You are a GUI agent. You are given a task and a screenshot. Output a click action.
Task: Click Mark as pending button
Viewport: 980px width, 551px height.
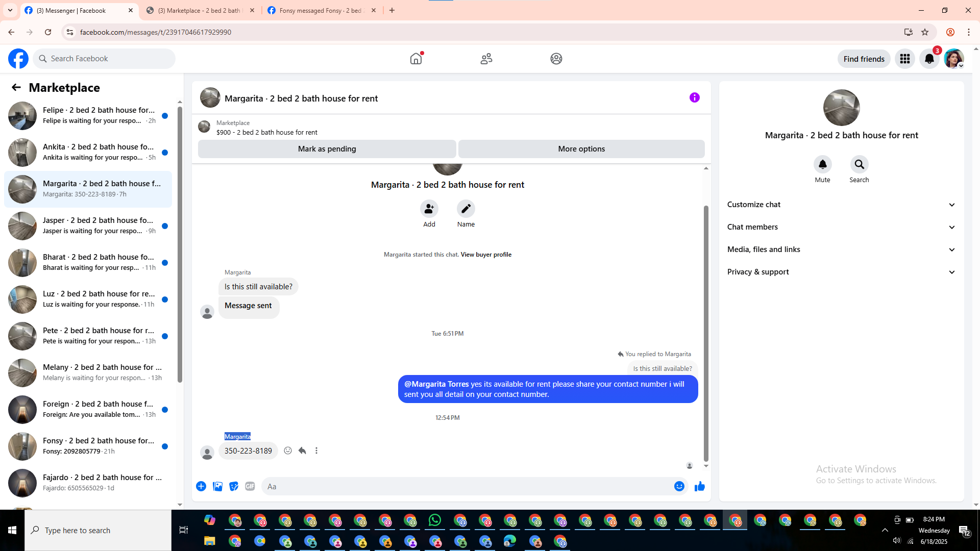pos(327,149)
